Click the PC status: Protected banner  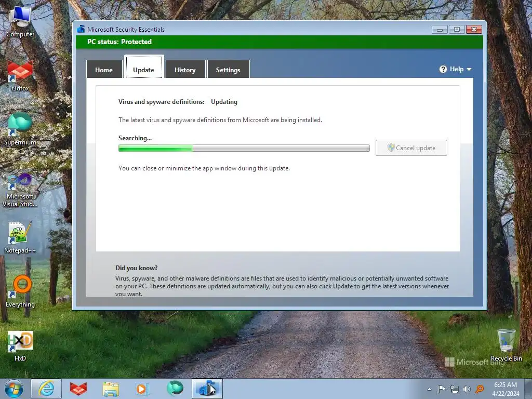pyautogui.click(x=280, y=42)
